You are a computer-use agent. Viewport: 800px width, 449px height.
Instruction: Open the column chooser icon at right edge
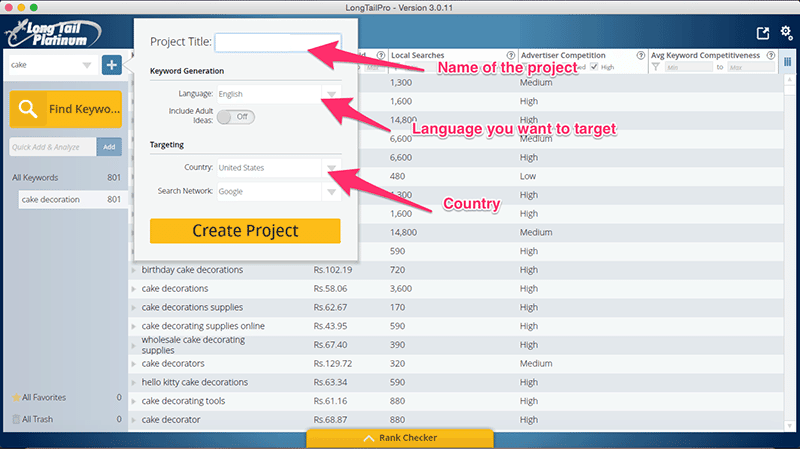[x=788, y=62]
